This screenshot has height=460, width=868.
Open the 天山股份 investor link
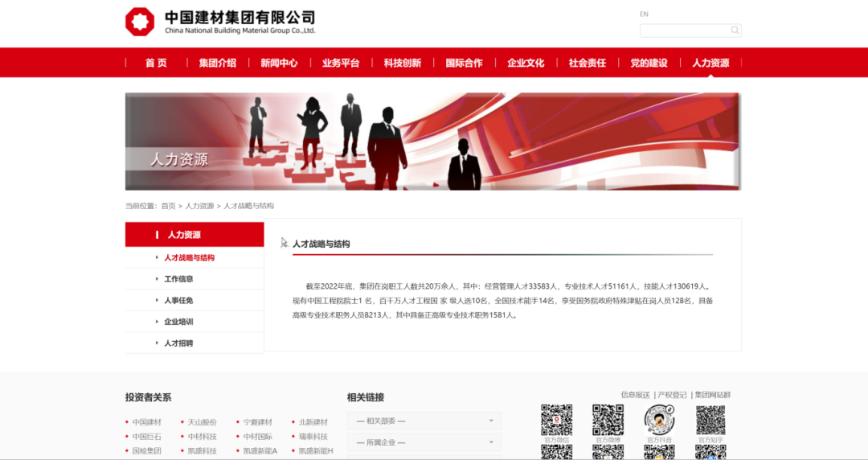tap(202, 422)
